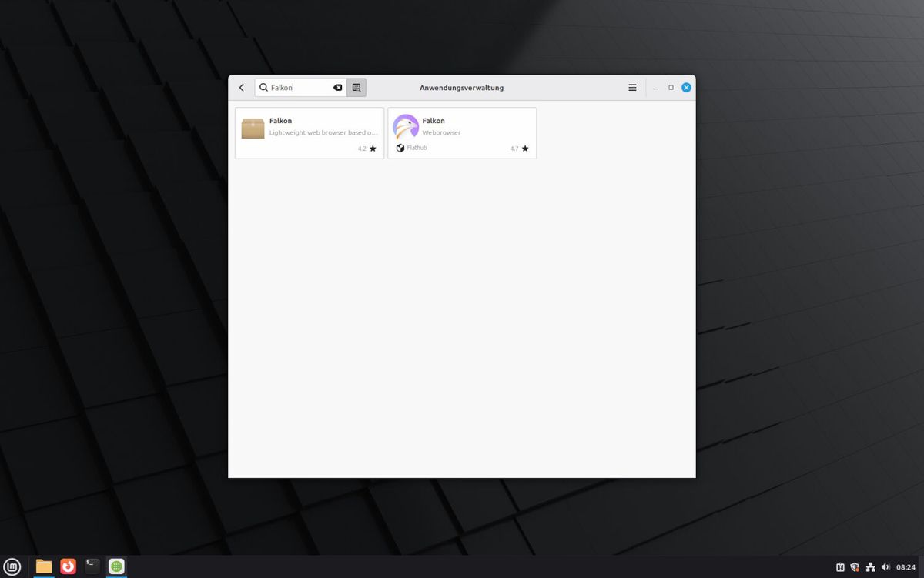Toggle search in package descriptions

pos(357,88)
